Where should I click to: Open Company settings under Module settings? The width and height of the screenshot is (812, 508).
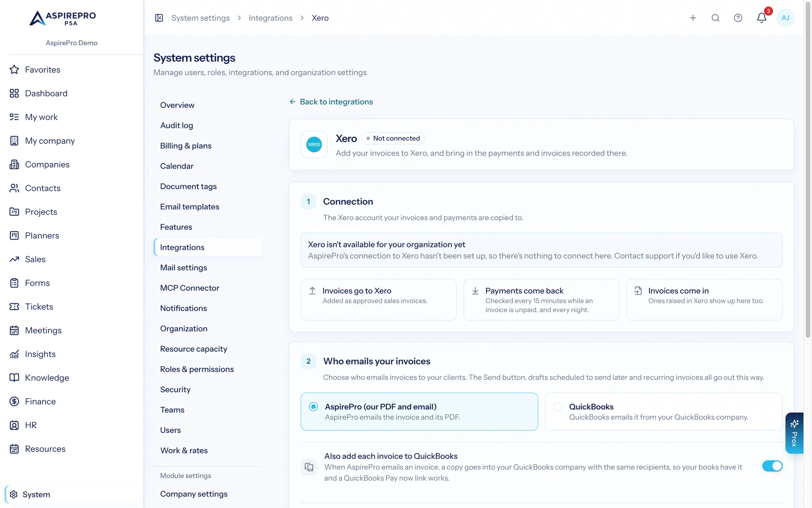click(x=208, y=494)
